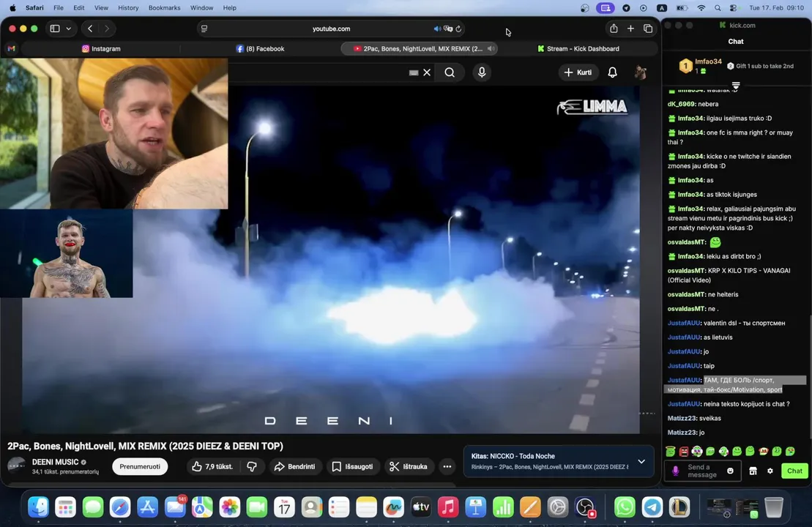Open the Bookmarks menu
This screenshot has width=812, height=527.
[x=164, y=8]
